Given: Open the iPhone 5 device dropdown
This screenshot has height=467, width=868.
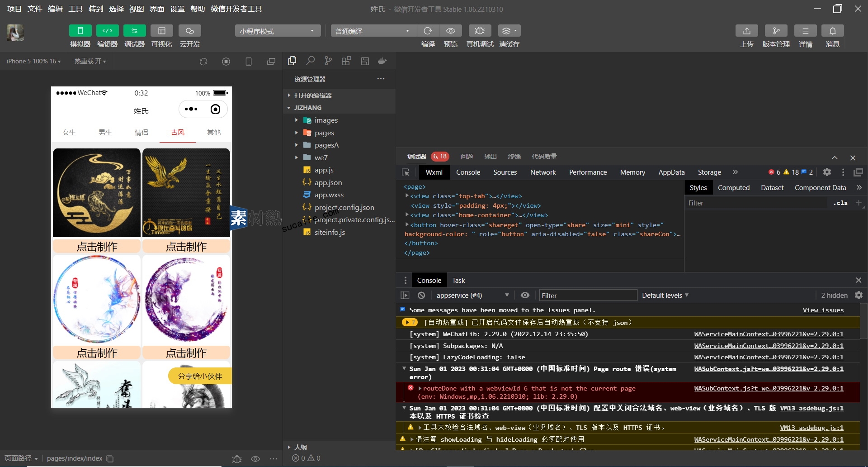Looking at the screenshot, I should pyautogui.click(x=33, y=61).
